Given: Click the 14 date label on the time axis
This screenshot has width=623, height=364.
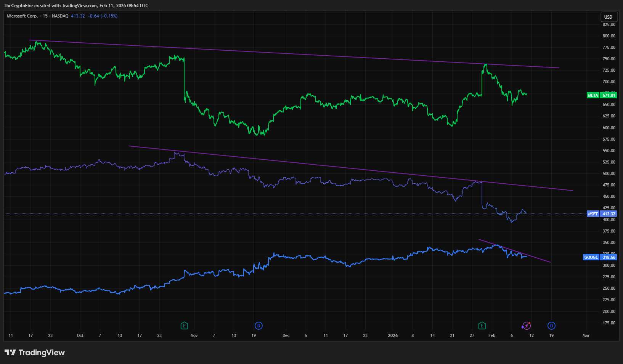Looking at the screenshot, I should (x=432, y=335).
